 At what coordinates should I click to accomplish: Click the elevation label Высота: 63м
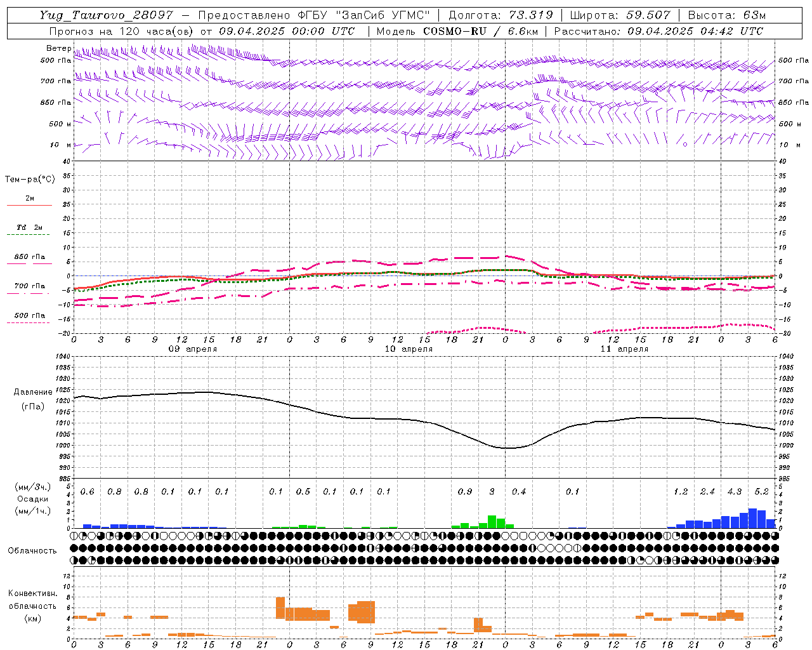coord(727,15)
